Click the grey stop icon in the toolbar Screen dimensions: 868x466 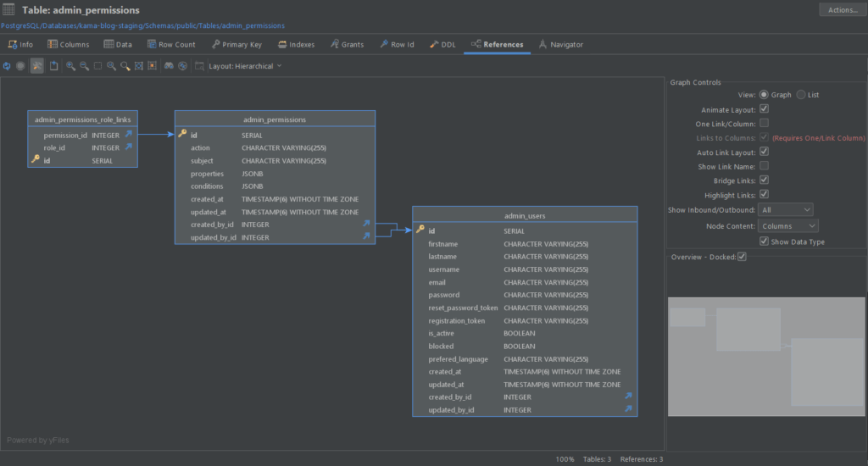click(x=20, y=66)
